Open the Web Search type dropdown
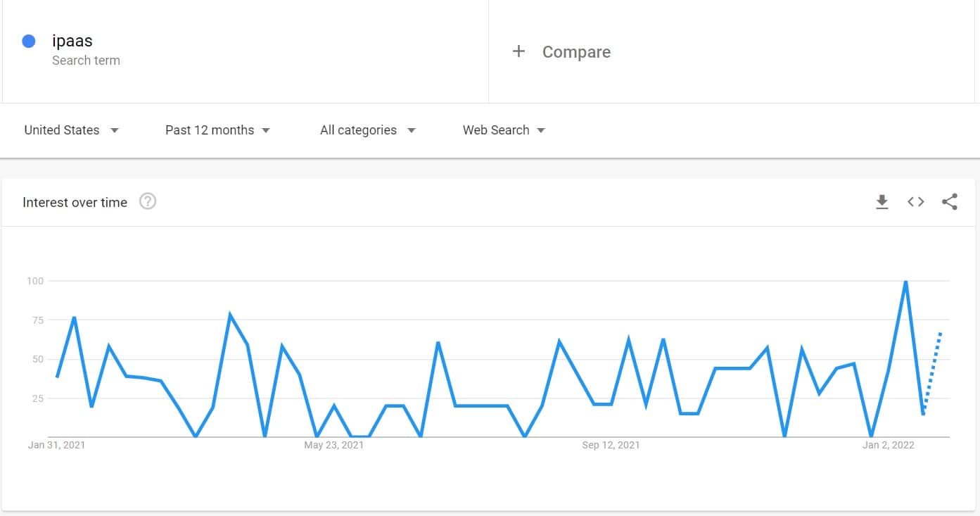Viewport: 980px width, 516px height. click(x=504, y=130)
